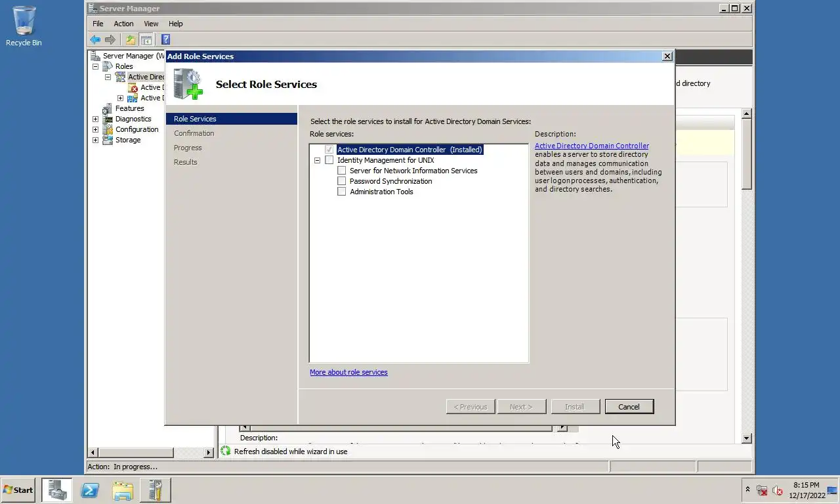Select the Features tree label
Viewport: 840px width, 504px height.
click(130, 108)
